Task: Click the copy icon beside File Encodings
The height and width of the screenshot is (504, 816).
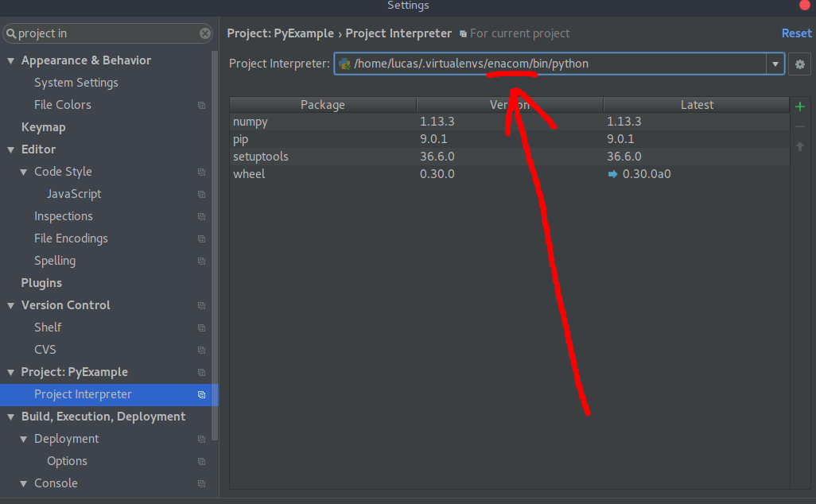Action: pos(201,238)
